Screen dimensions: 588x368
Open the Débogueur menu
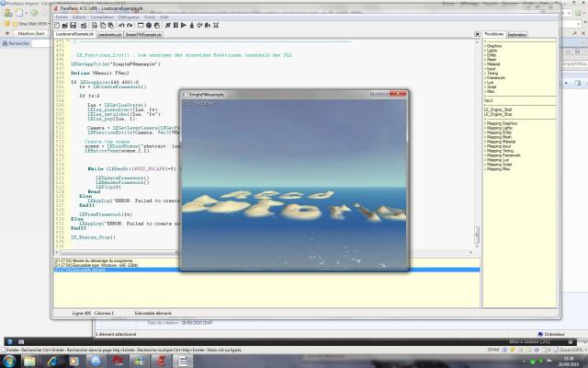click(129, 17)
